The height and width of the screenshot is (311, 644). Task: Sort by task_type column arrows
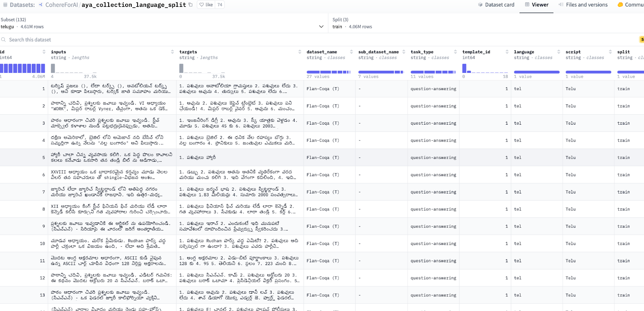456,52
